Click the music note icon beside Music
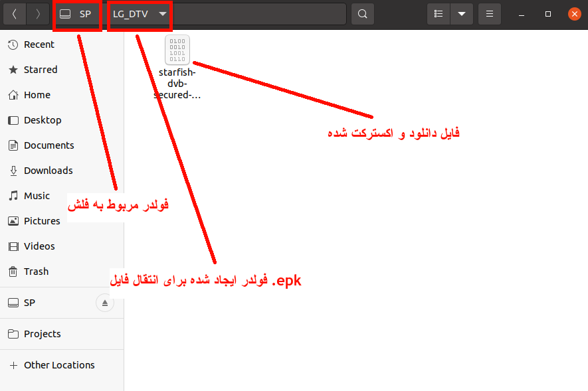588x391 pixels. point(13,195)
